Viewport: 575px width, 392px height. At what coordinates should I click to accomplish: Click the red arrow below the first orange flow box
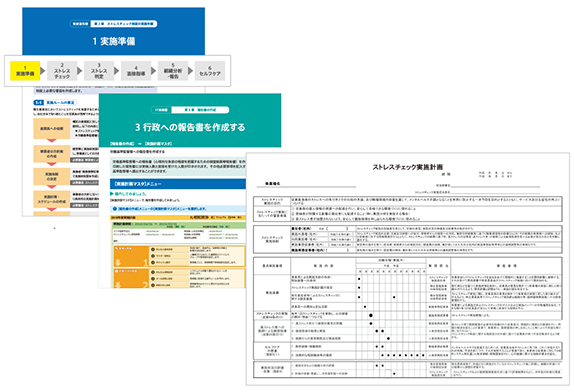52,141
